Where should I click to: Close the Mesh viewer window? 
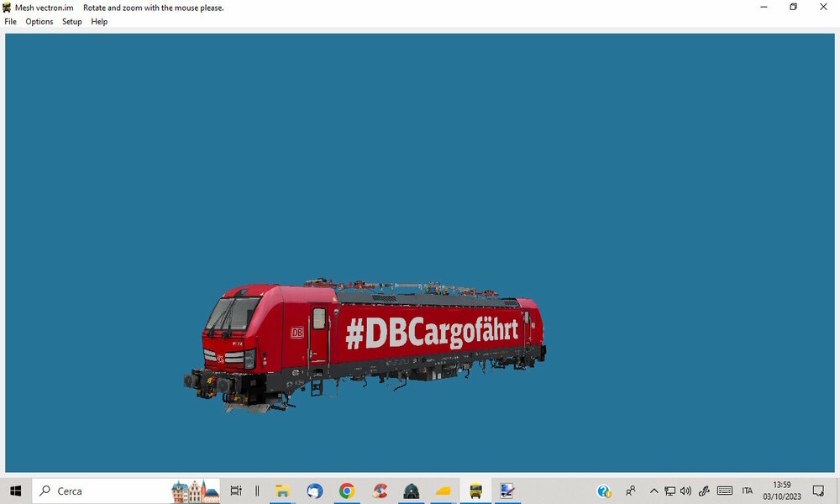[823, 7]
